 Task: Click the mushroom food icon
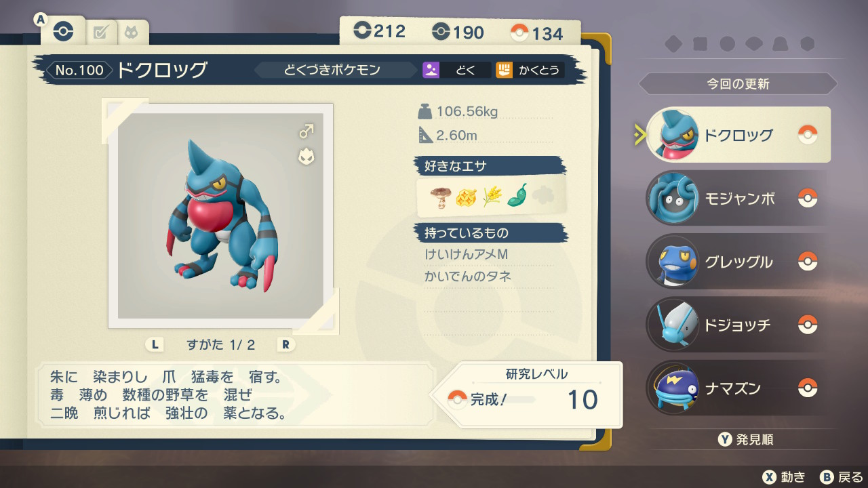click(x=440, y=197)
